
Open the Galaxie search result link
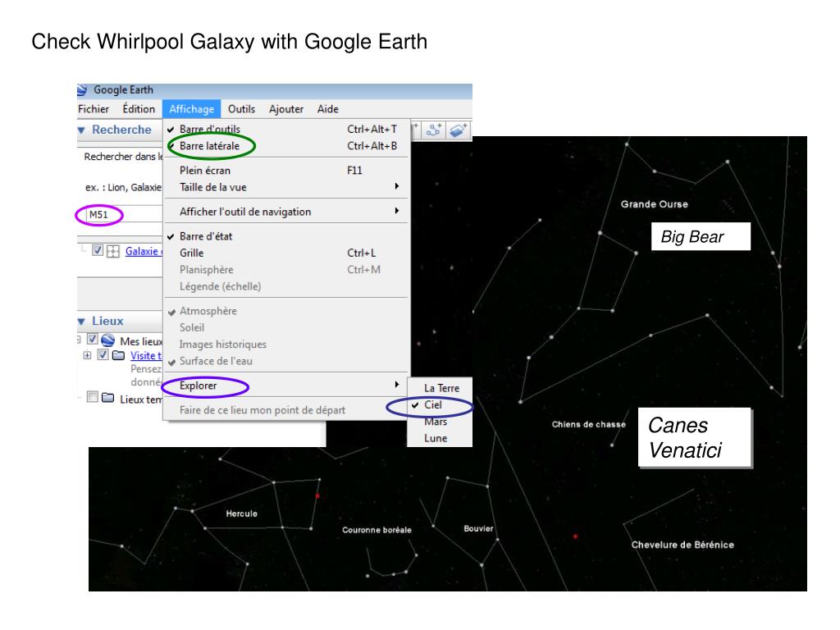point(143,251)
